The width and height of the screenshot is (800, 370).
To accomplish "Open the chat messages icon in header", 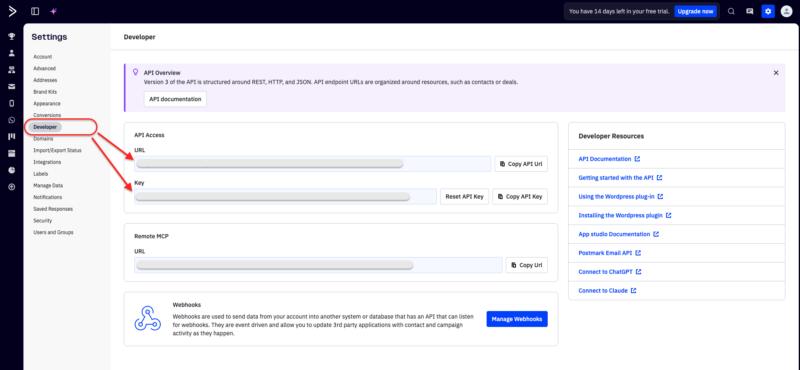I will click(749, 11).
